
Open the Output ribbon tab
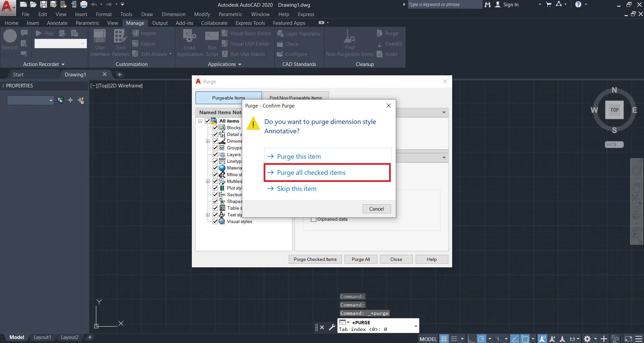click(x=160, y=23)
